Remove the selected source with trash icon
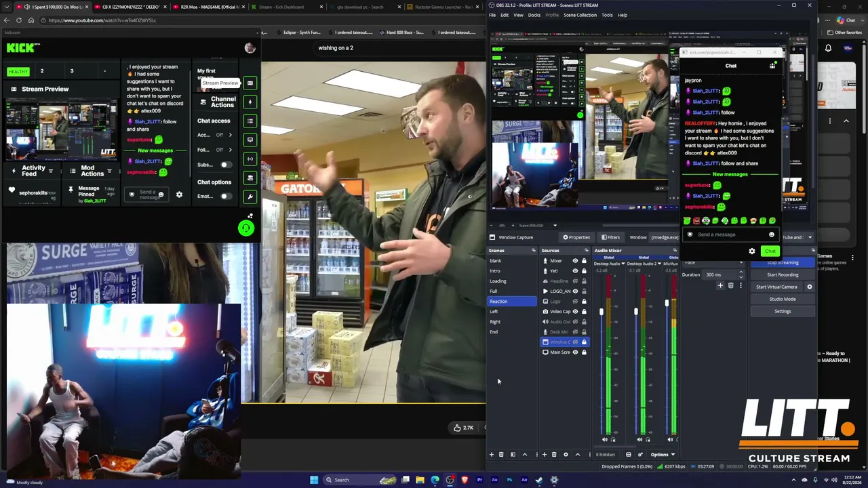868x488 pixels. [554, 455]
